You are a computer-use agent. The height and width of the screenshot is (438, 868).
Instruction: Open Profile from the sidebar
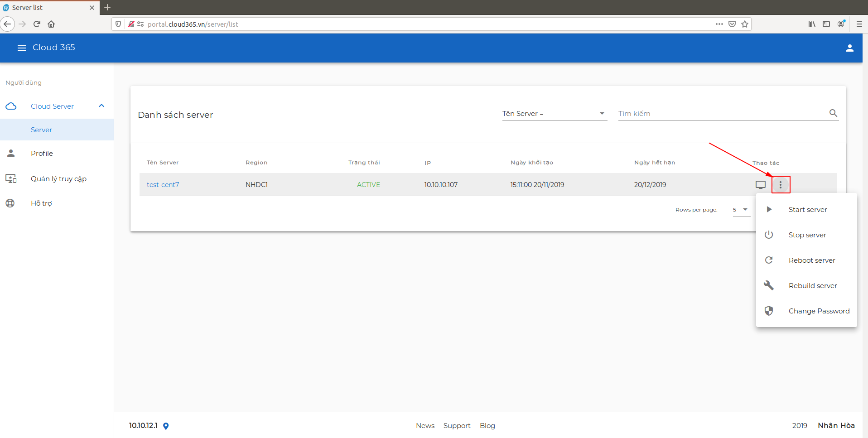[x=42, y=154]
